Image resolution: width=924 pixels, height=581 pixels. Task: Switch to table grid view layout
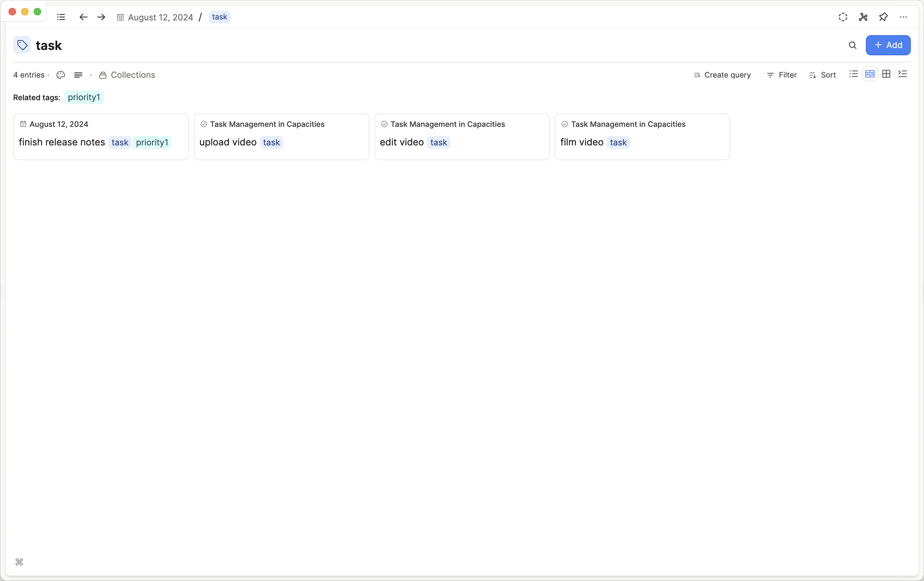pyautogui.click(x=886, y=74)
